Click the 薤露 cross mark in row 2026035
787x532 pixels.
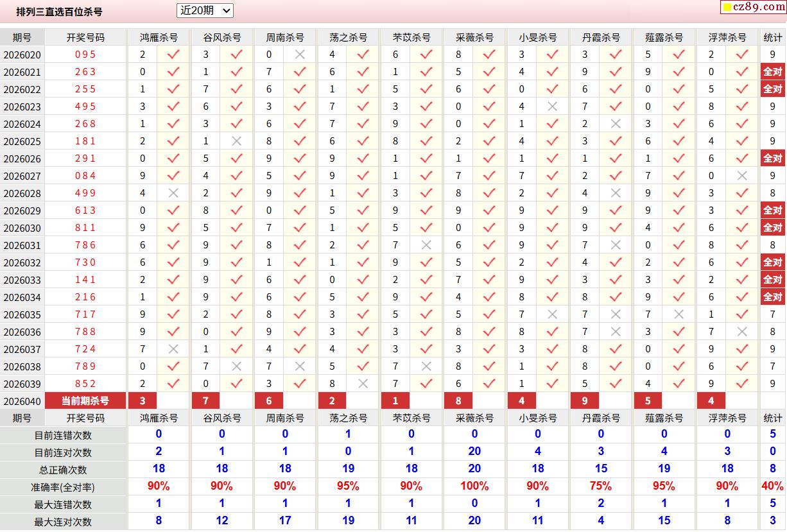tap(679, 314)
